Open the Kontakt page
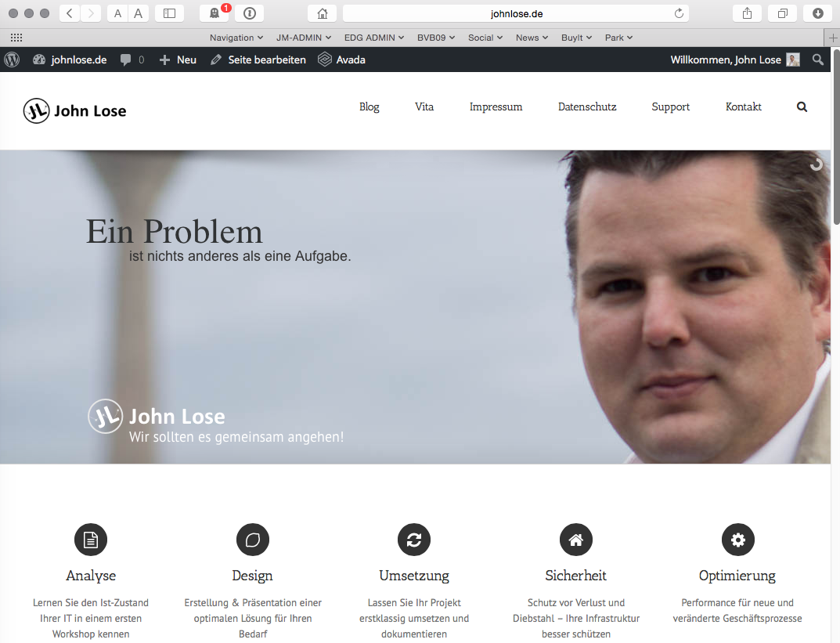 pos(744,107)
